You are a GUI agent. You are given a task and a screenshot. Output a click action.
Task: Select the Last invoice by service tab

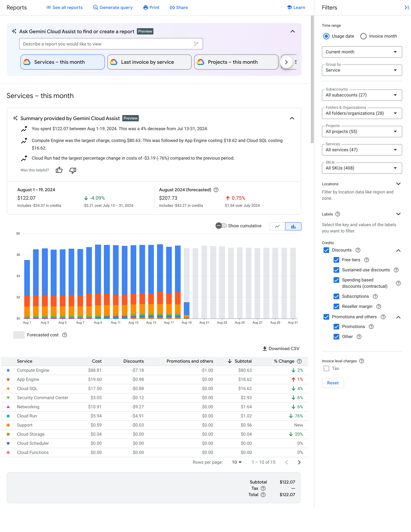pos(149,62)
